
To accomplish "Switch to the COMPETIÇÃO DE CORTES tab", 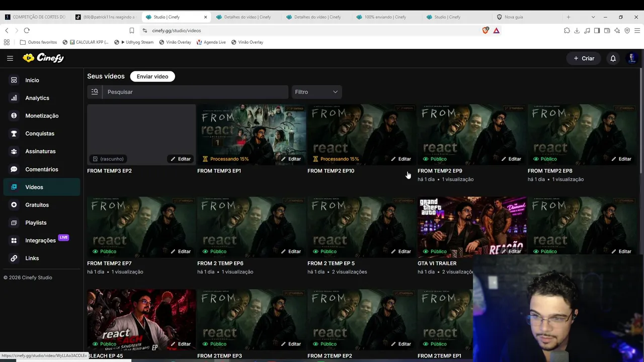I will tap(35, 17).
